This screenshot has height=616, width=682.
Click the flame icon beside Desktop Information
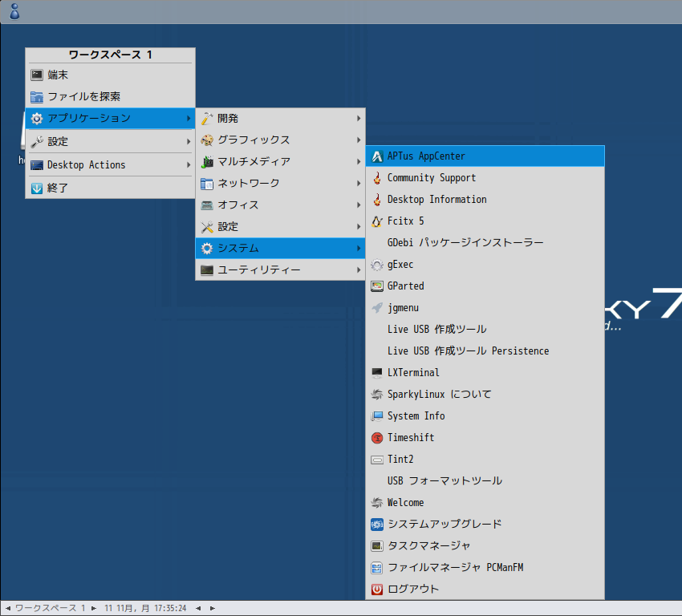pos(377,200)
